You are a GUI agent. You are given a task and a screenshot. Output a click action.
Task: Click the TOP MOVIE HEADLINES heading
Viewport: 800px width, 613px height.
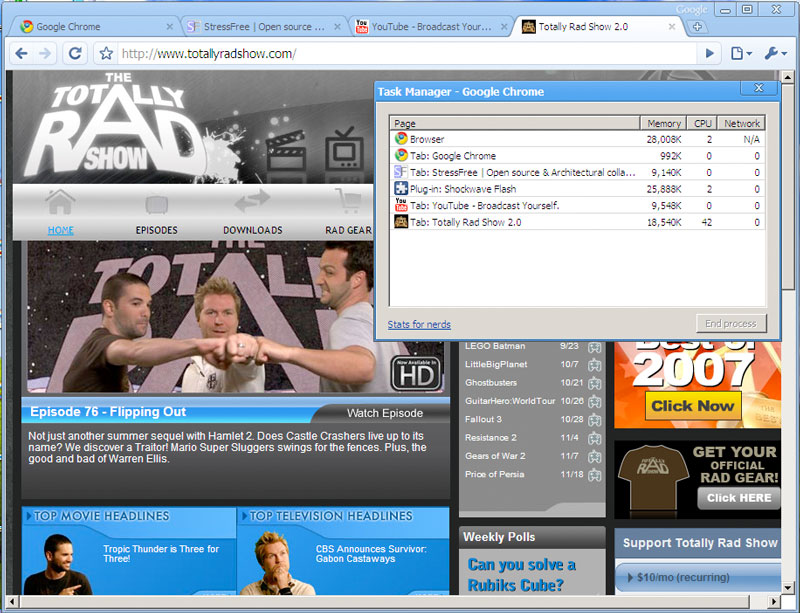(x=101, y=516)
